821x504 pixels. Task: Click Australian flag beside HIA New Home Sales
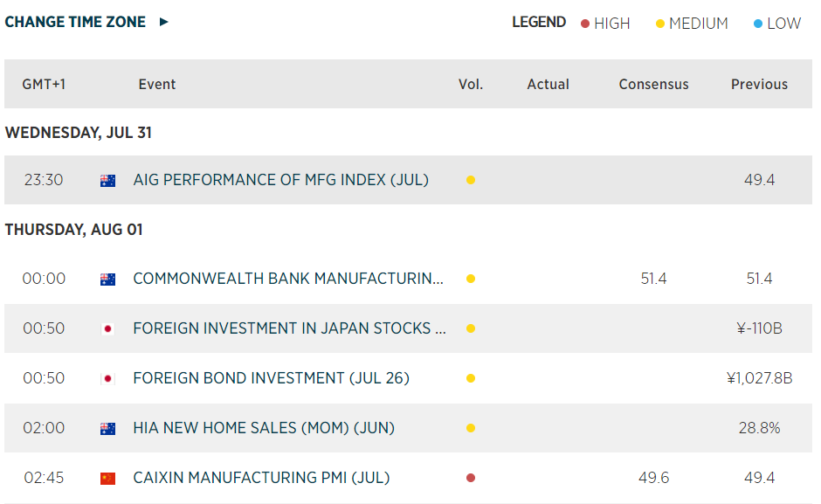107,428
